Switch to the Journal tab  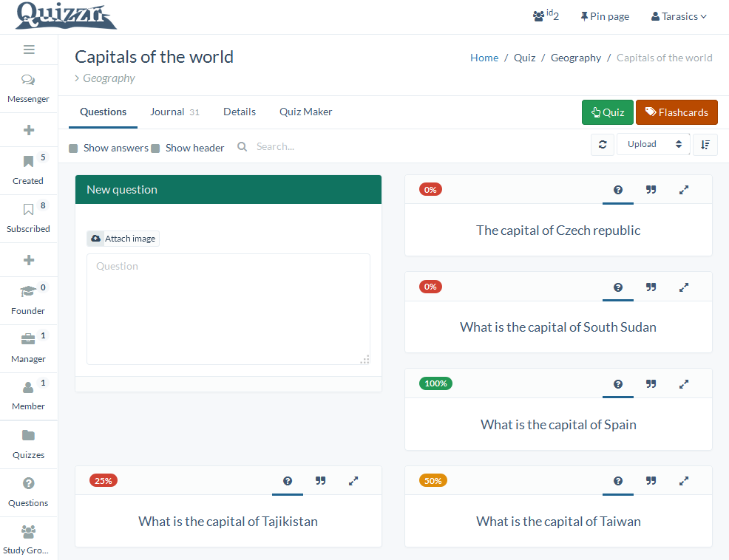coord(167,112)
